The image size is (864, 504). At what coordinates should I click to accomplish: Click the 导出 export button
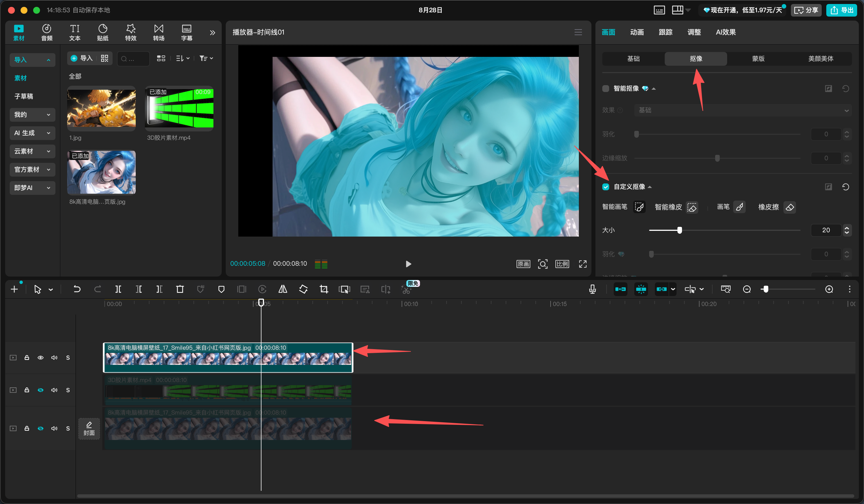point(842,10)
